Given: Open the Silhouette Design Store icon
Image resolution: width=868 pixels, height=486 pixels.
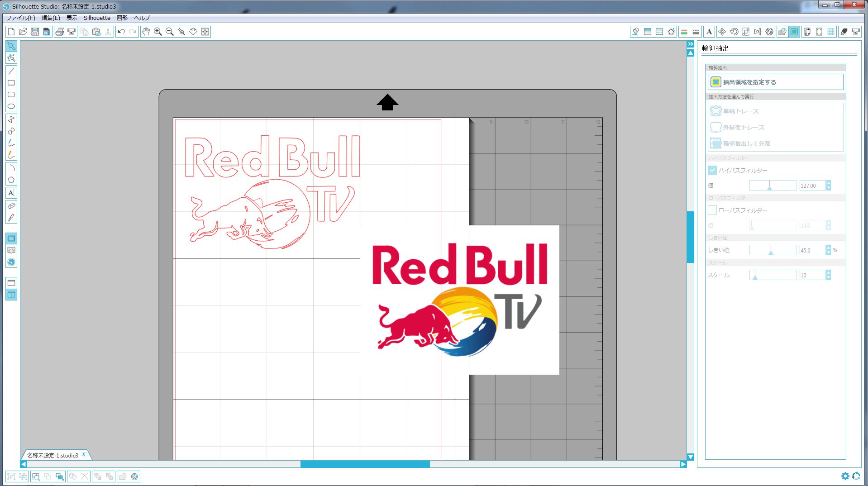Looking at the screenshot, I should [x=11, y=262].
